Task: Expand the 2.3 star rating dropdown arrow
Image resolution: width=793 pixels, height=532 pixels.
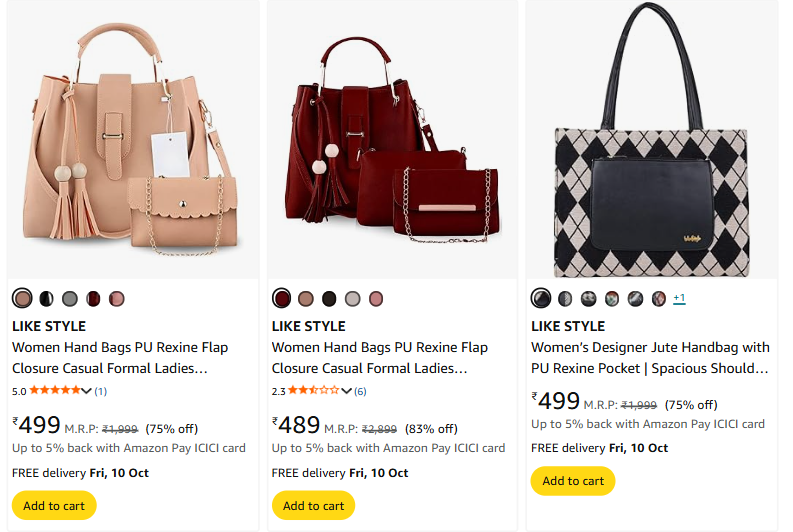Action: coord(347,391)
